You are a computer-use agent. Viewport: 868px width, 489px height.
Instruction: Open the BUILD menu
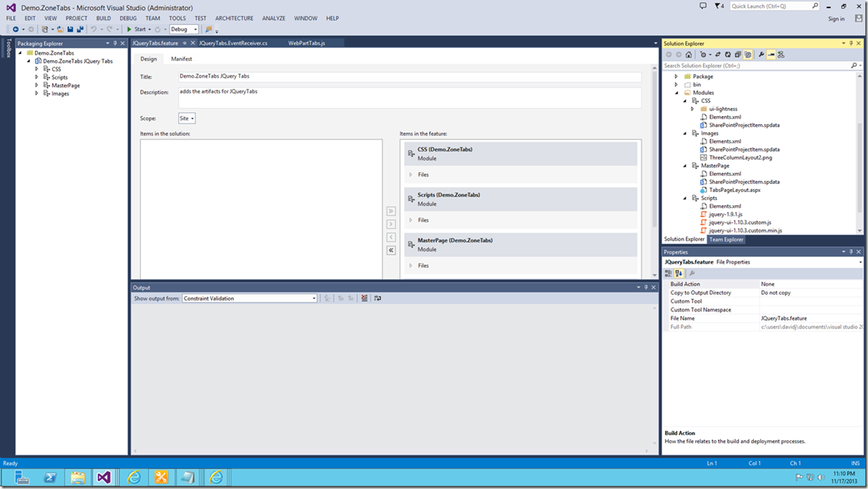pyautogui.click(x=103, y=18)
